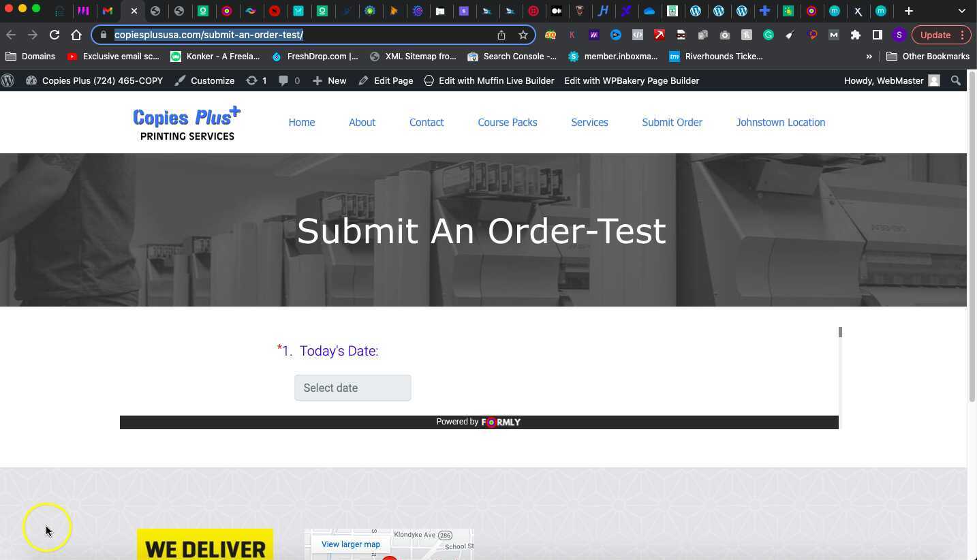Click the View larger map link
Image resolution: width=977 pixels, height=560 pixels.
(x=351, y=544)
